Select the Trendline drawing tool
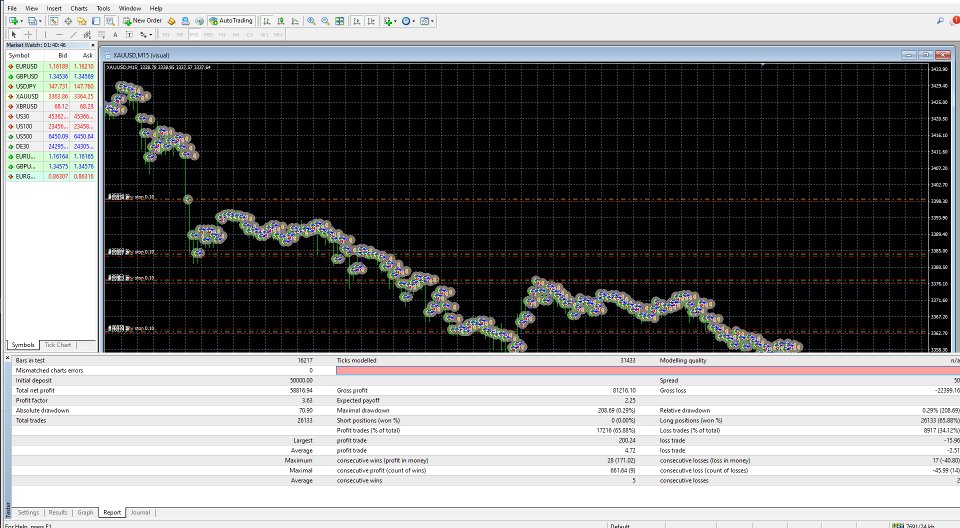Image resolution: width=960 pixels, height=528 pixels. click(x=73, y=34)
